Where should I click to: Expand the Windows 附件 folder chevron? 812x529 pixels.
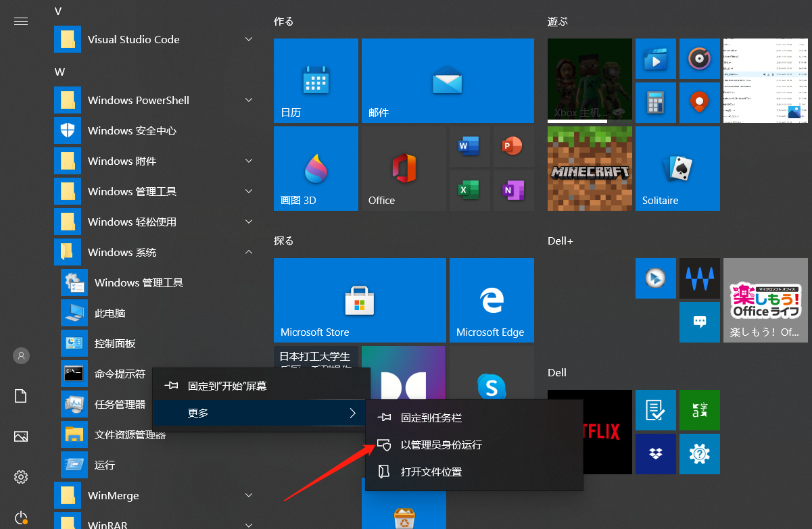pyautogui.click(x=249, y=161)
